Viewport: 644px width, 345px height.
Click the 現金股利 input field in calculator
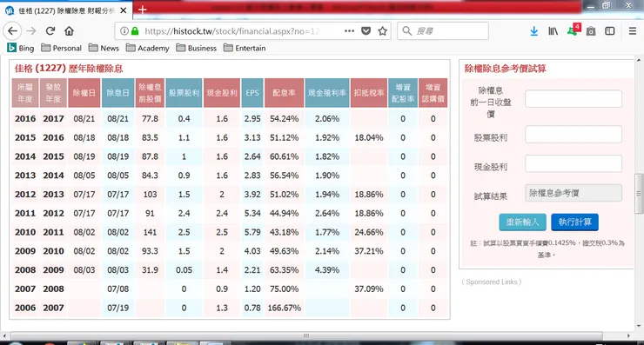coord(574,163)
